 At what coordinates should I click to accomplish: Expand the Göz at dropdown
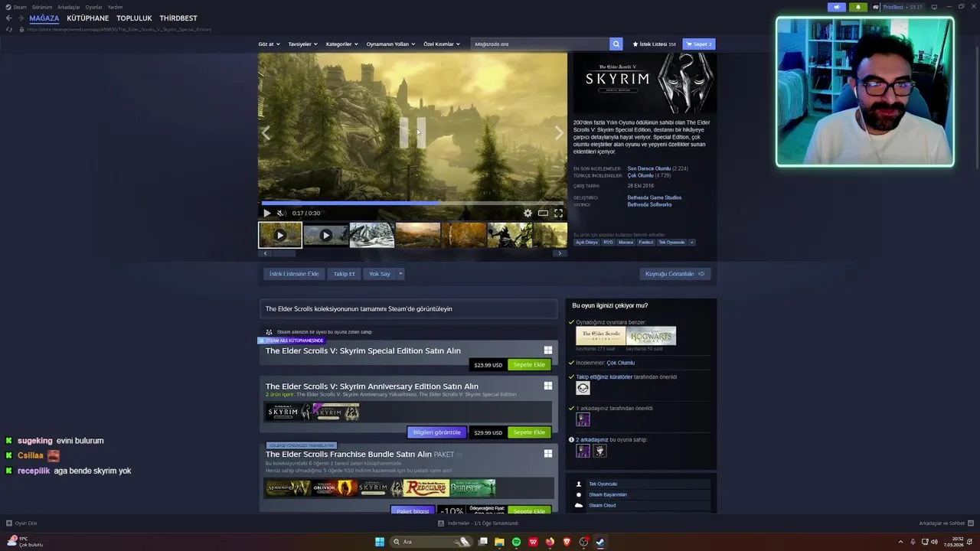(x=269, y=44)
